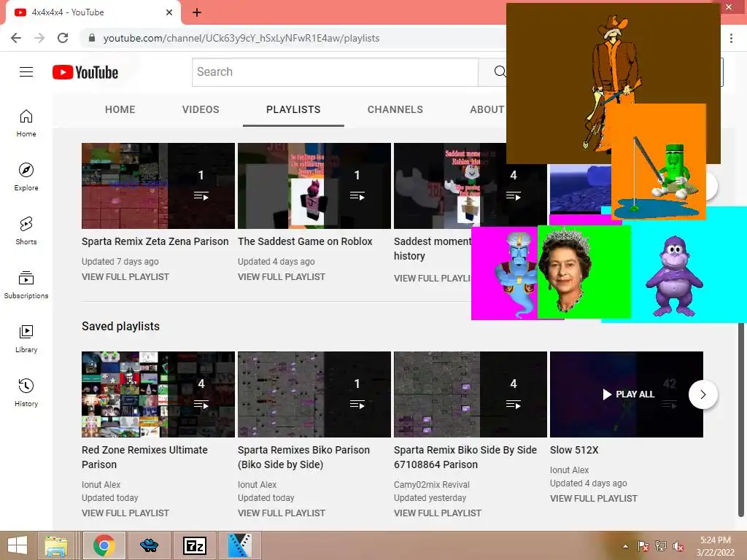Open the hat icon app in taskbar

149,545
